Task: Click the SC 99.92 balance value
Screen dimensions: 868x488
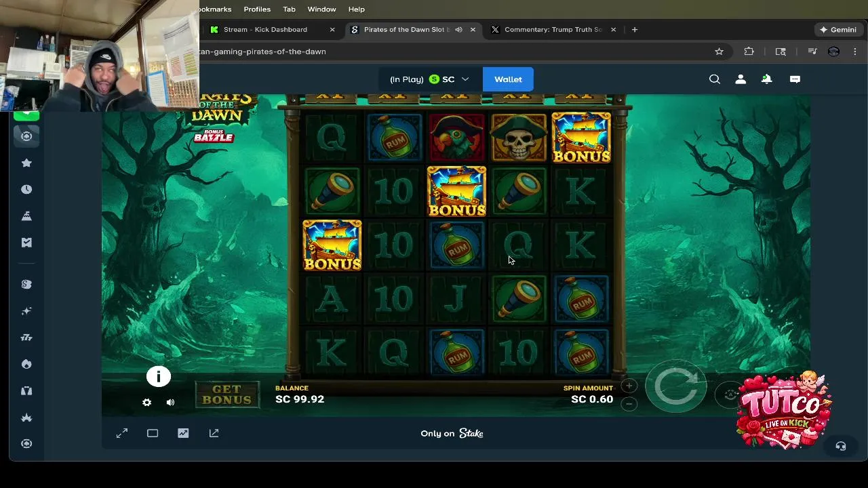Action: (300, 399)
